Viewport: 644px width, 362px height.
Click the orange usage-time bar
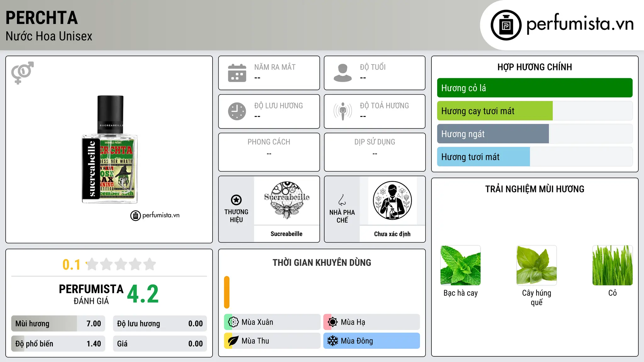227,292
